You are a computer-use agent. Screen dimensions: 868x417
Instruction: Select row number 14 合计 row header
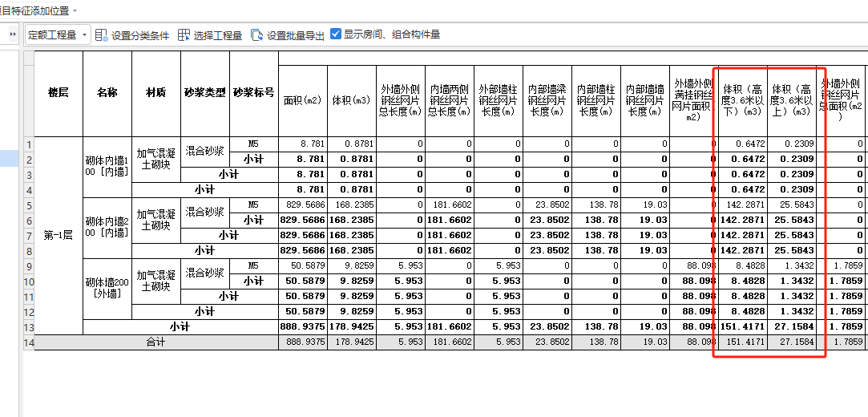tap(29, 342)
